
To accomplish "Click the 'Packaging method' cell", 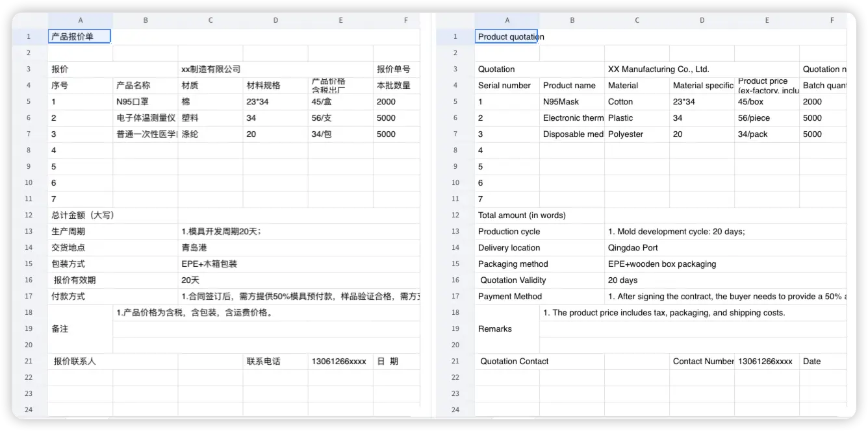I will click(539, 264).
